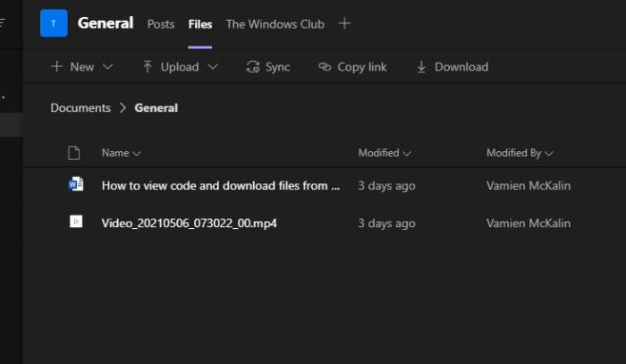The width and height of the screenshot is (626, 364).
Task: Click the Copy link chain icon
Action: coord(325,67)
